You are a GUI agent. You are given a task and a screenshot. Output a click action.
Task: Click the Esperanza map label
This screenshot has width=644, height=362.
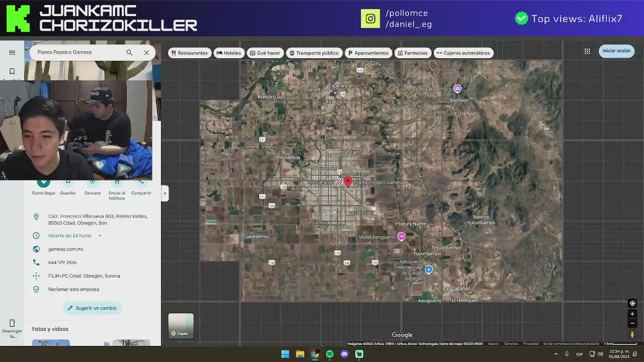pos(340,86)
